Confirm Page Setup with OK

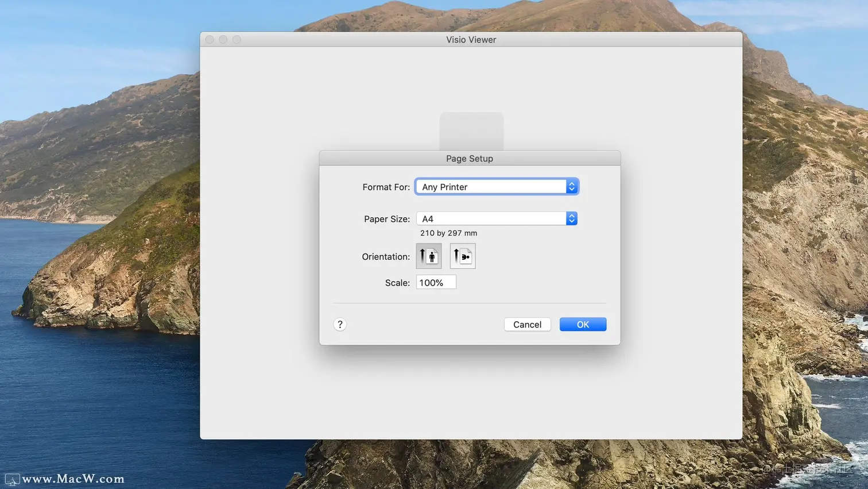click(583, 325)
